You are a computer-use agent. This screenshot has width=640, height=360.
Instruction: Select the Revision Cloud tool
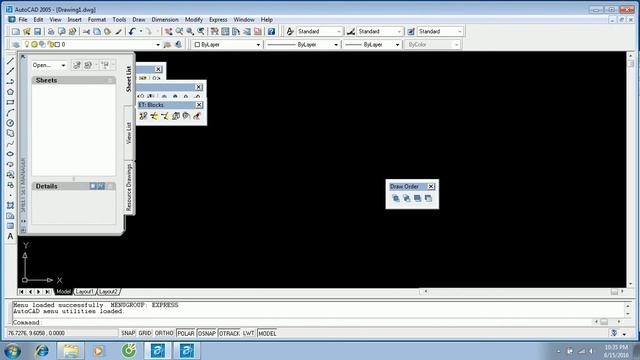(x=10, y=133)
